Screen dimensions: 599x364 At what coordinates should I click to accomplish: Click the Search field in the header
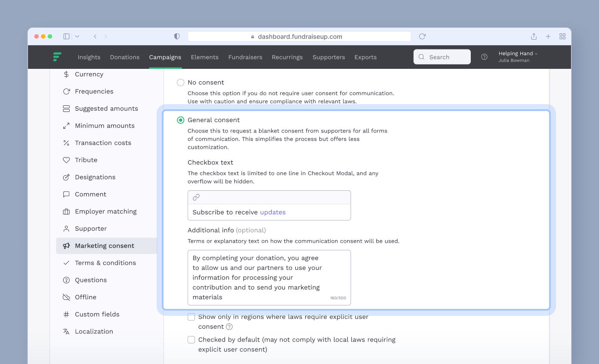(442, 57)
